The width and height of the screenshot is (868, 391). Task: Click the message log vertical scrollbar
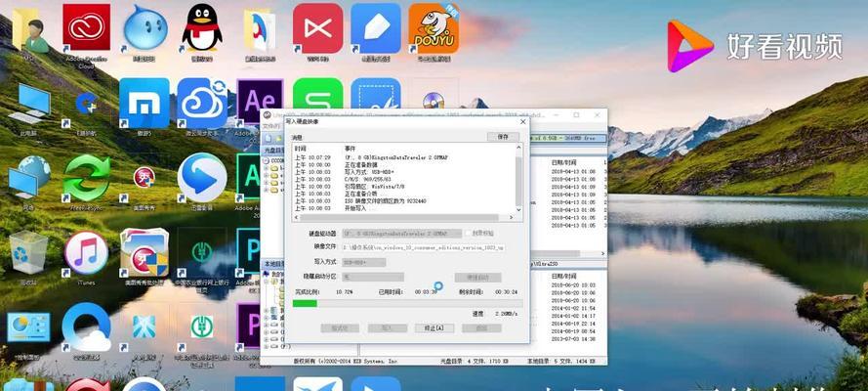[x=518, y=177]
